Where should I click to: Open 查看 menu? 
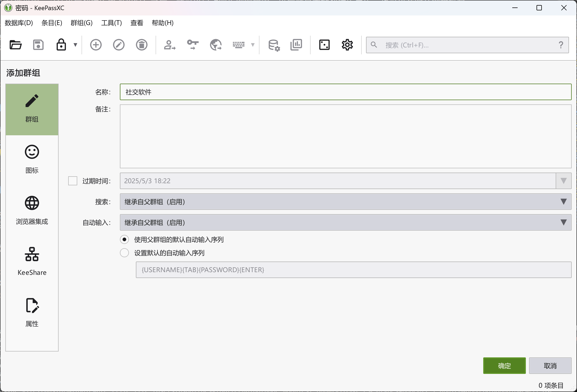click(x=137, y=23)
